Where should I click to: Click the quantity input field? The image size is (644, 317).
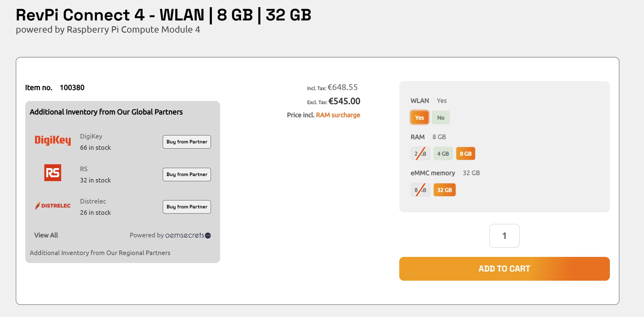coord(504,236)
